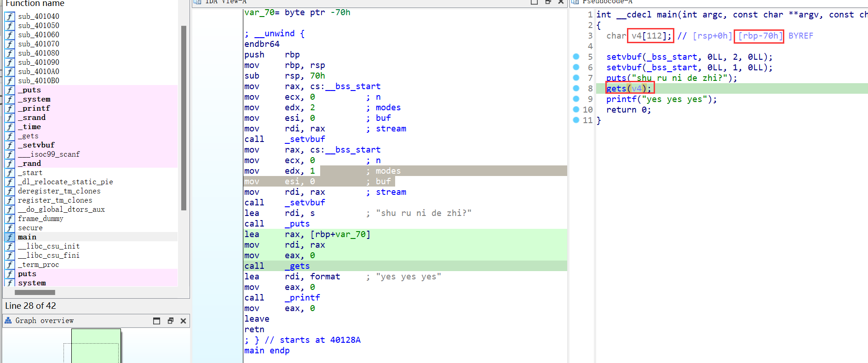Screen dimensions: 868x363
Task: Click 'sub rsp, 70h' instruction
Action: pos(285,76)
